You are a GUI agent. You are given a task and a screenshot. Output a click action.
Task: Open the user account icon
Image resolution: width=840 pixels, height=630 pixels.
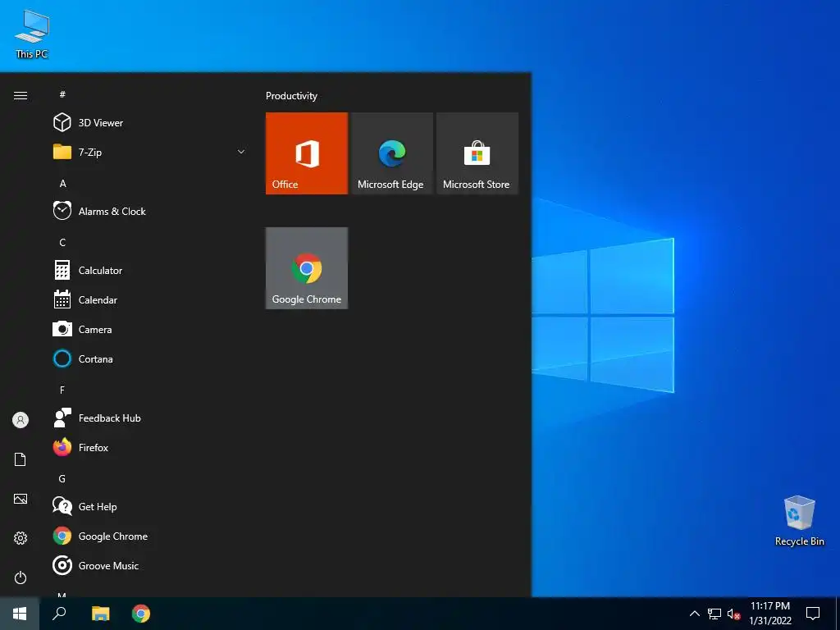tap(21, 420)
